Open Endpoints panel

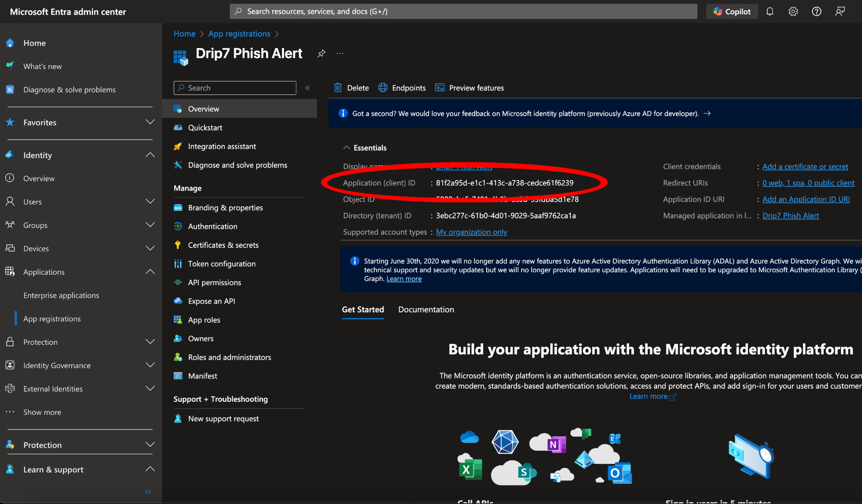pos(402,88)
